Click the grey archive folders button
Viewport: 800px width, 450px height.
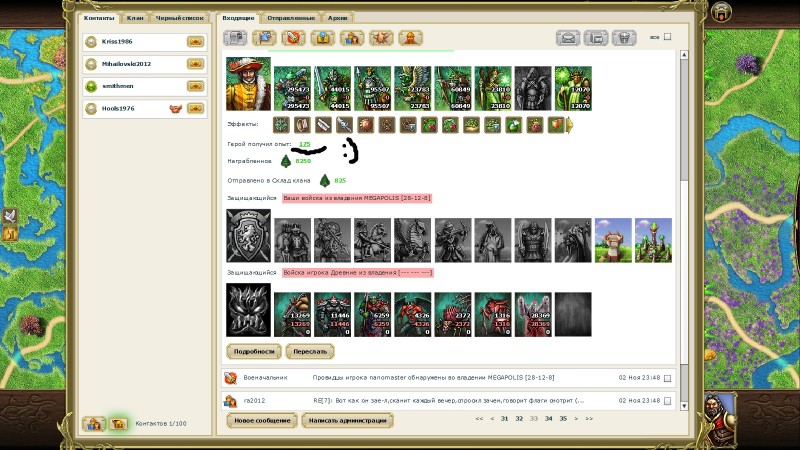(596, 38)
